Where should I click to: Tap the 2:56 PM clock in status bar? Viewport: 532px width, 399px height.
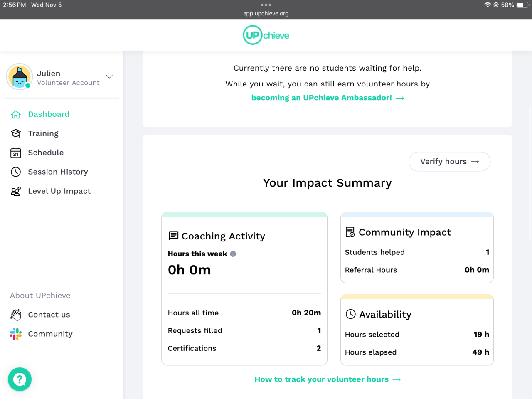[15, 5]
